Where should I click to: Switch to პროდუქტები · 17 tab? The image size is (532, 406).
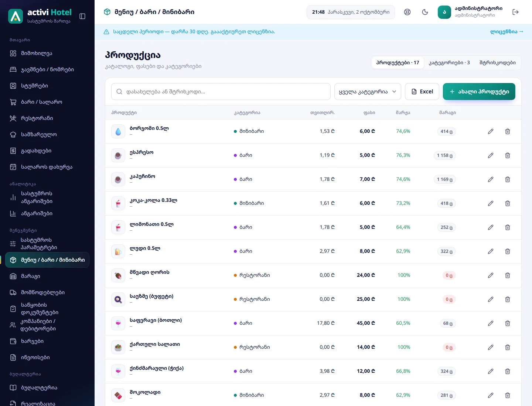pyautogui.click(x=398, y=63)
